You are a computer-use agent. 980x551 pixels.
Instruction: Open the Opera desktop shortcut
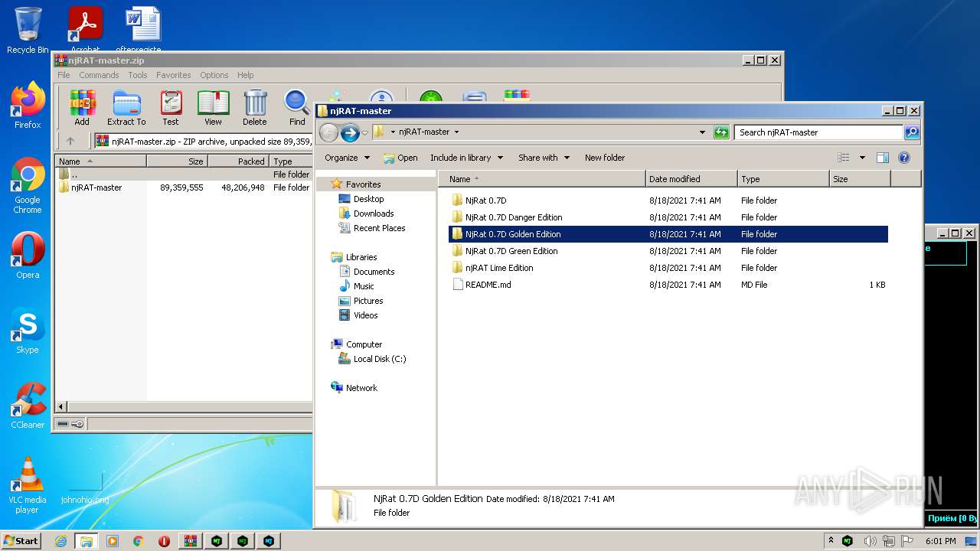point(28,256)
